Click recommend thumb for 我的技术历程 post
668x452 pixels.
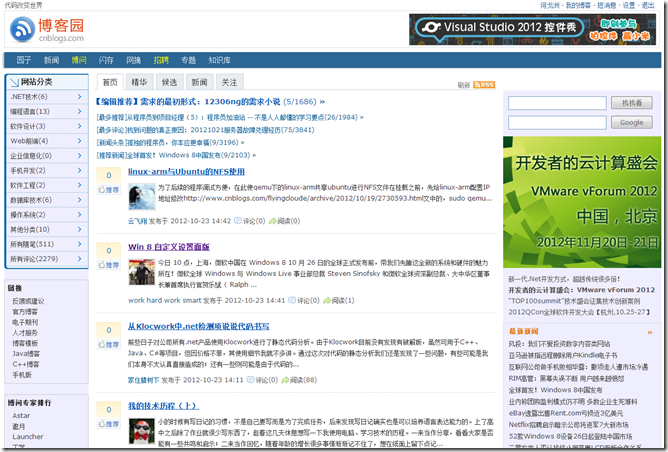coord(109,424)
